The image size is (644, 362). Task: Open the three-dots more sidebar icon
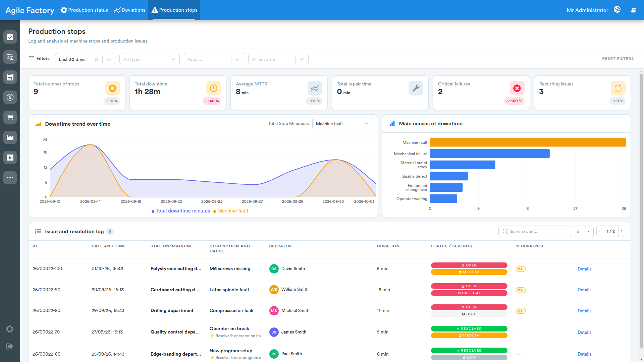10,178
